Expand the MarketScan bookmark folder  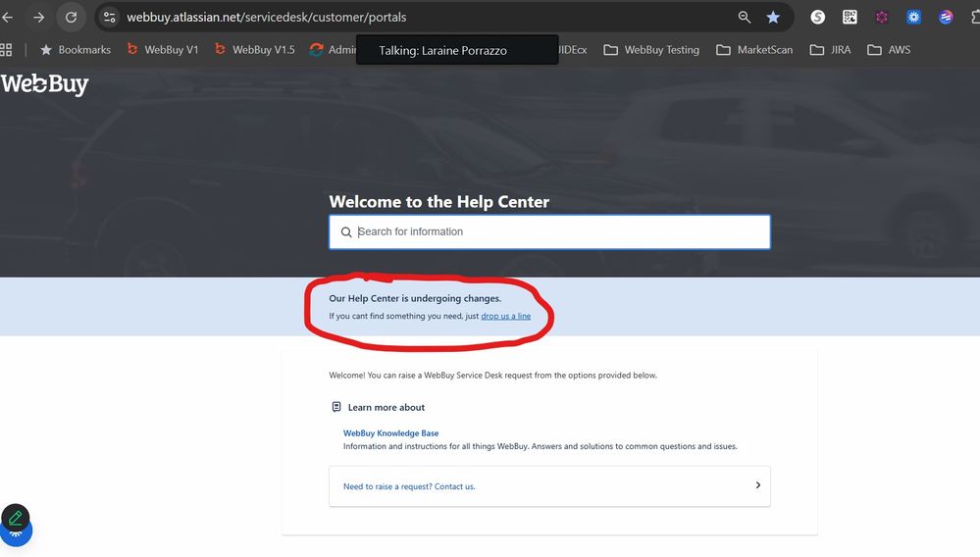[x=754, y=50]
